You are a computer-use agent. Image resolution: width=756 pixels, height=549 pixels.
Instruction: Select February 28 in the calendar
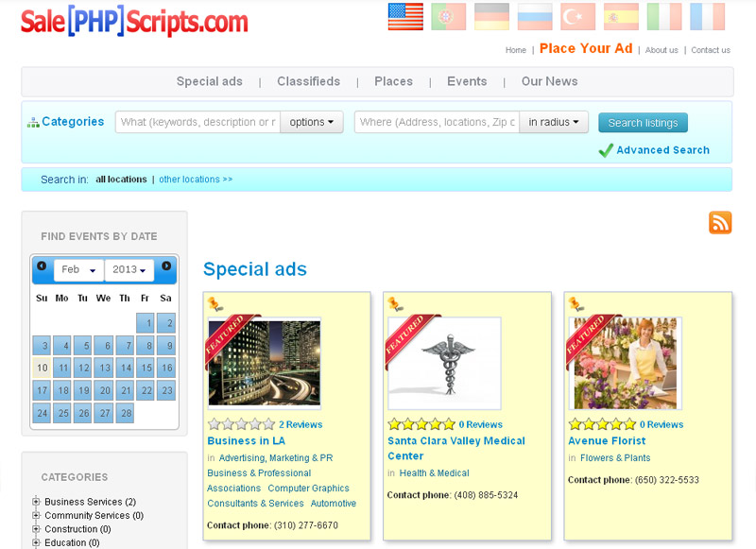126,413
